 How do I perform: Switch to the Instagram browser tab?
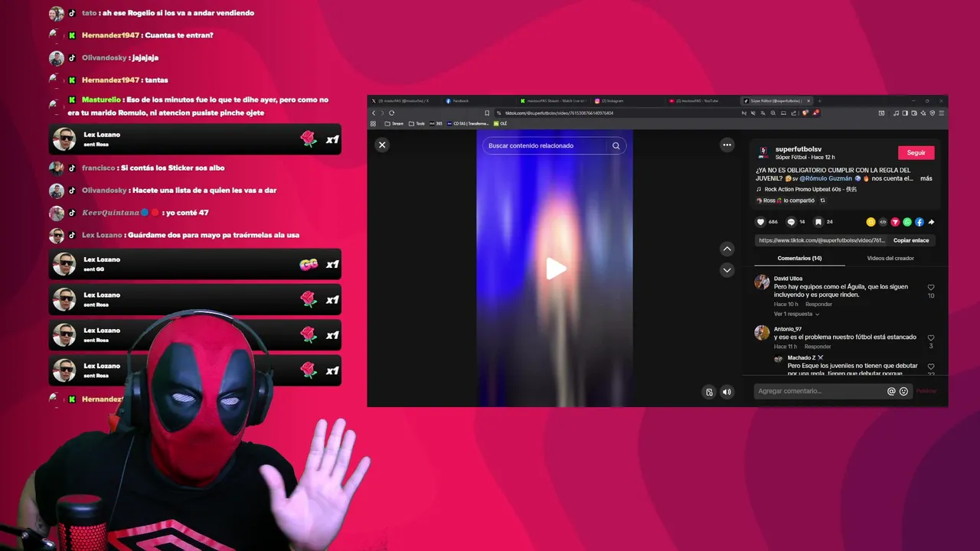point(628,101)
